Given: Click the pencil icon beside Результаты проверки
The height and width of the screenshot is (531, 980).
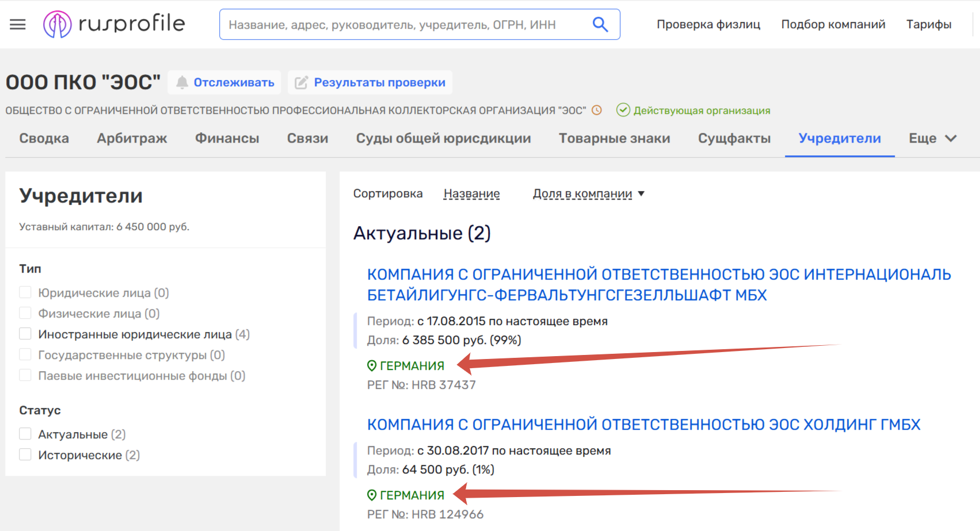Looking at the screenshot, I should pyautogui.click(x=301, y=83).
